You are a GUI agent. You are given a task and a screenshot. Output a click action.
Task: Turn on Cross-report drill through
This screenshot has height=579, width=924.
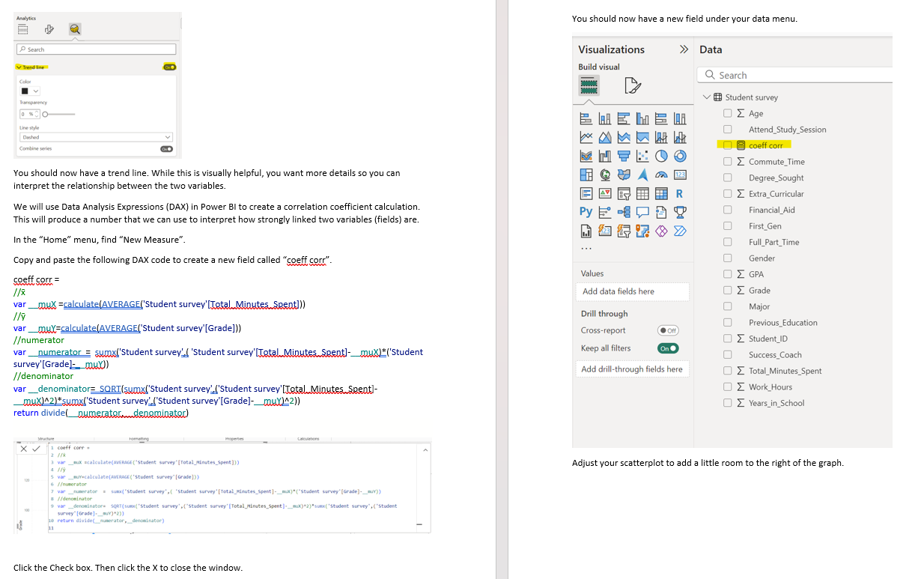click(668, 330)
